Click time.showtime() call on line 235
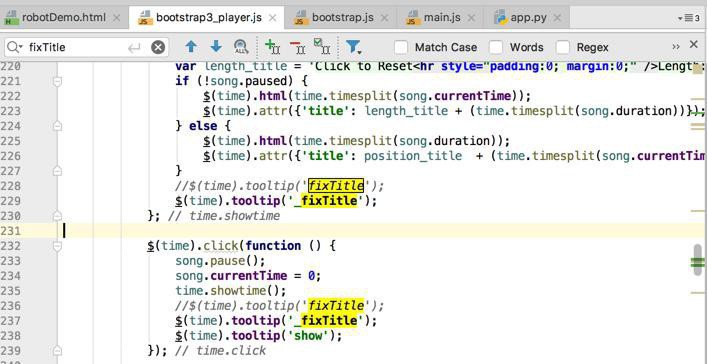Viewport: 707px width, 364px height. (231, 291)
